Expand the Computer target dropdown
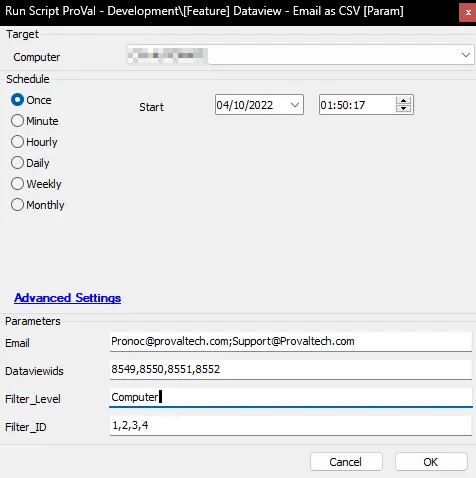The width and height of the screenshot is (476, 478). coord(466,55)
